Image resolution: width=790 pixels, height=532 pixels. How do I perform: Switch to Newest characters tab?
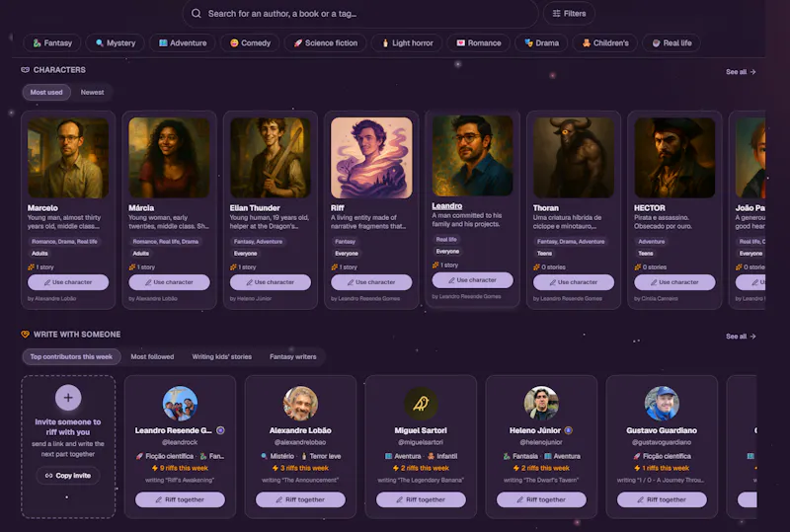click(92, 92)
